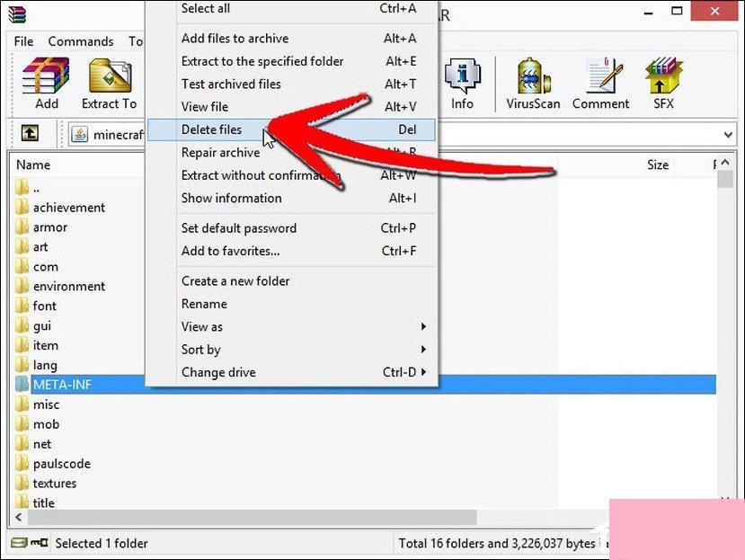Click the art folder icon
The image size is (745, 560).
tap(22, 246)
